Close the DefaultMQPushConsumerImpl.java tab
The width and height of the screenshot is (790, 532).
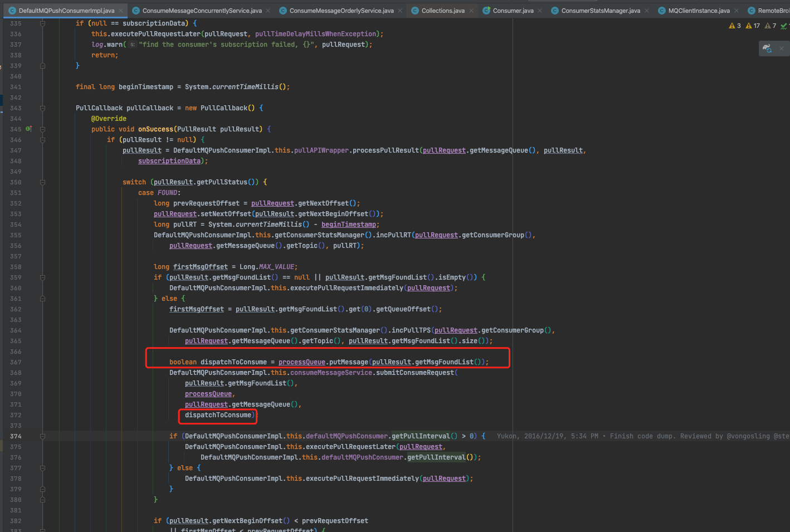click(121, 11)
